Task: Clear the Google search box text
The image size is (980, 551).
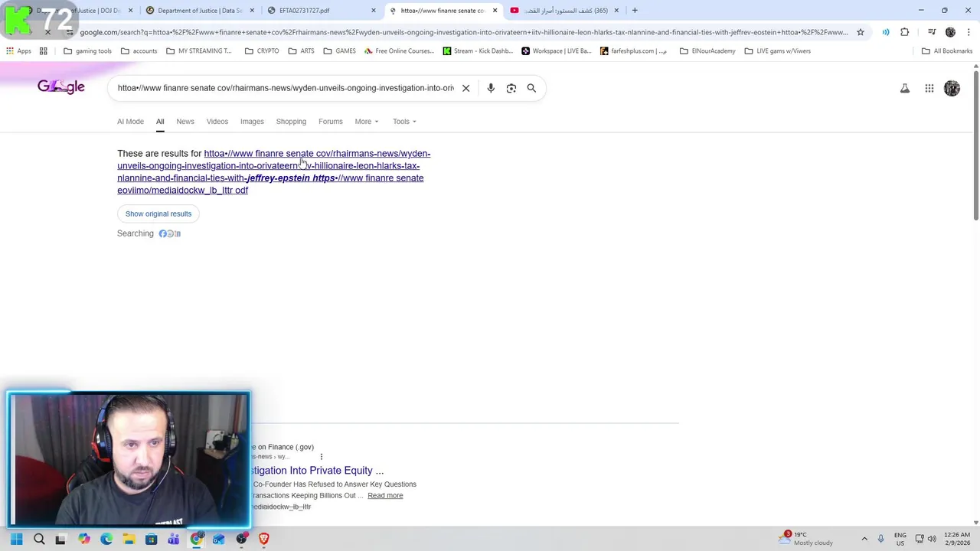Action: (x=465, y=88)
